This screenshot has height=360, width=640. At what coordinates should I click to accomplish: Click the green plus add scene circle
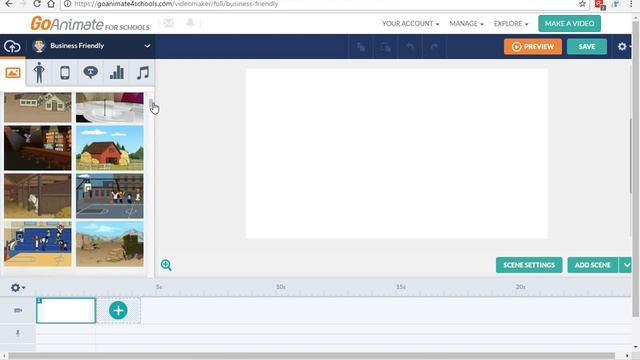[x=118, y=311]
